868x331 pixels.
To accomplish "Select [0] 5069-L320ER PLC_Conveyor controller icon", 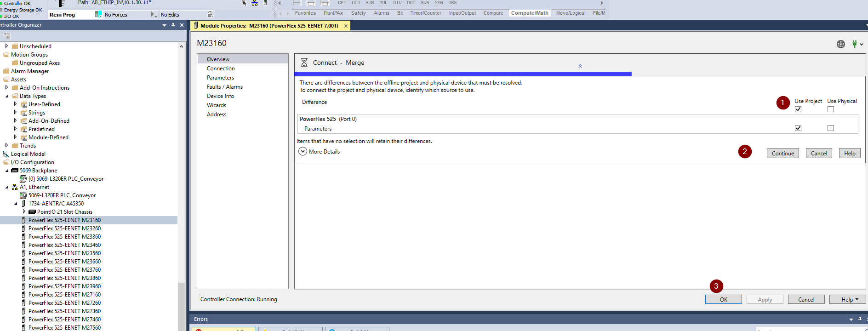I will click(x=23, y=179).
